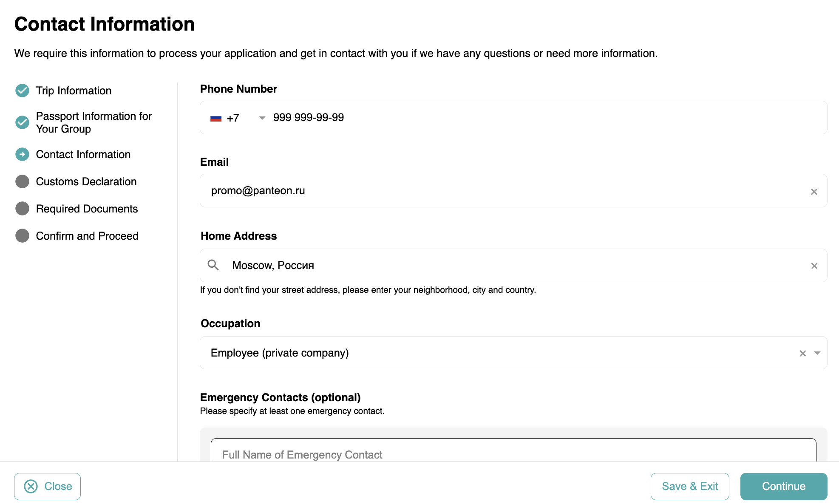Click the Contact Information arrow step icon
Screen dimensions: 839x504
[x=22, y=154]
